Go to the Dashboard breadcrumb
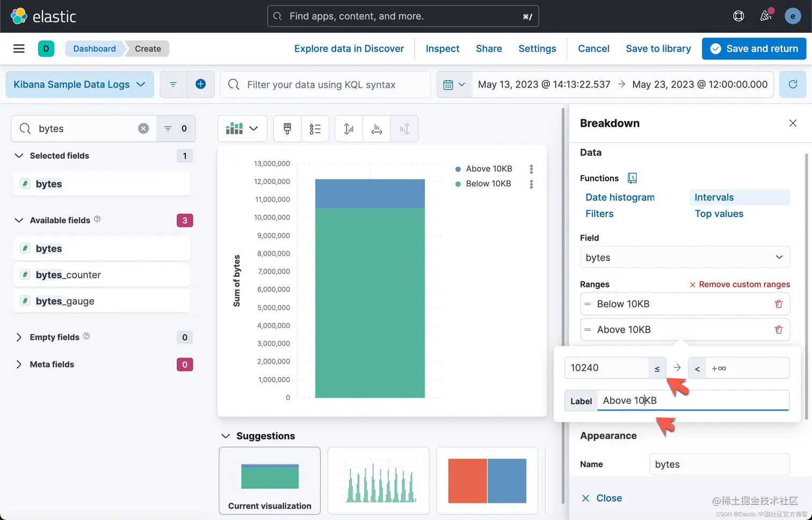This screenshot has width=812, height=520. (95, 49)
